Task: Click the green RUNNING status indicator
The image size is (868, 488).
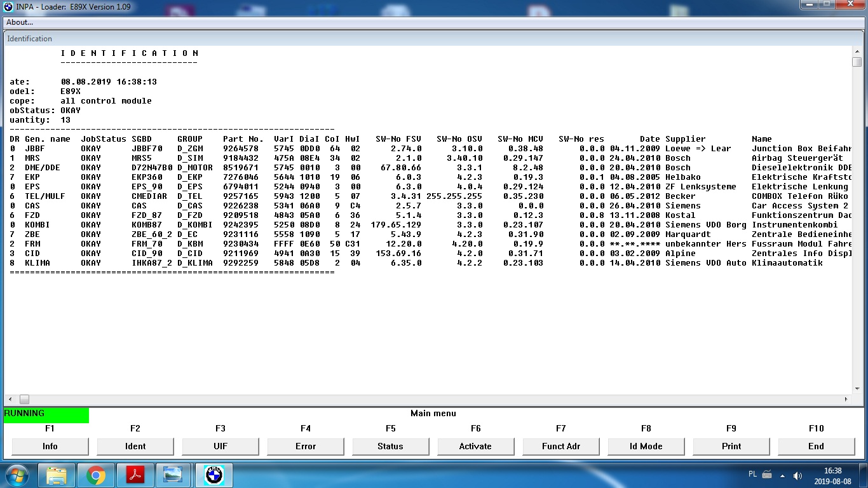Action: coord(46,415)
